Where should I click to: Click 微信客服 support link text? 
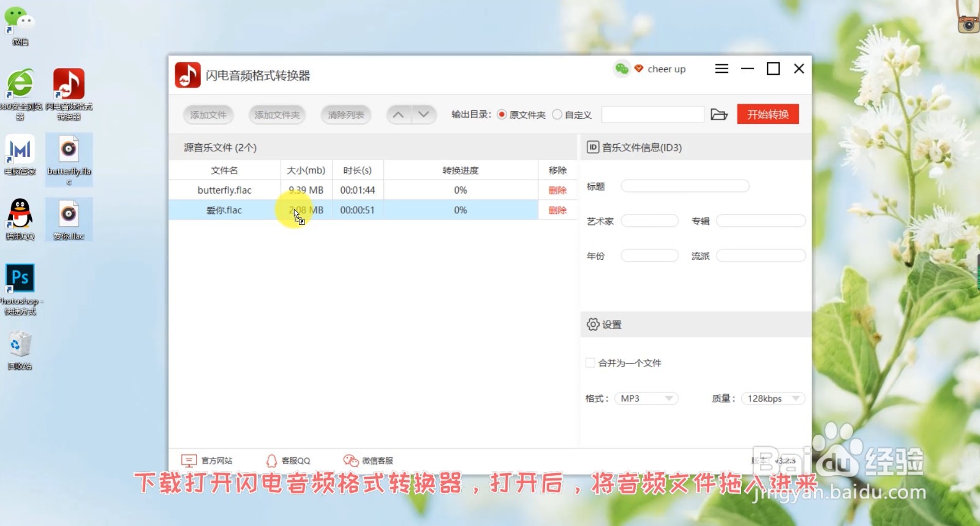point(377,460)
